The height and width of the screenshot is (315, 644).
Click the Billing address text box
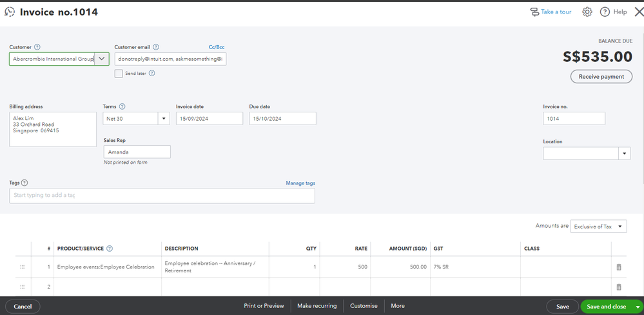[x=53, y=130]
